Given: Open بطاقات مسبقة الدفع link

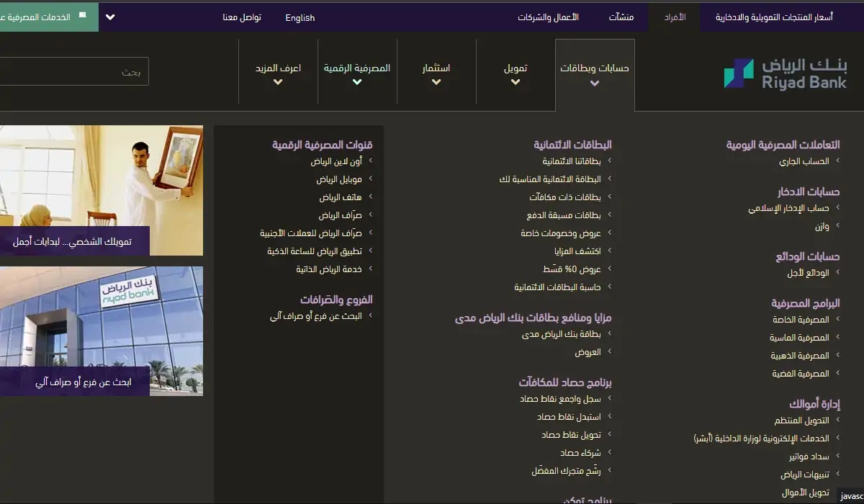Looking at the screenshot, I should 564,215.
